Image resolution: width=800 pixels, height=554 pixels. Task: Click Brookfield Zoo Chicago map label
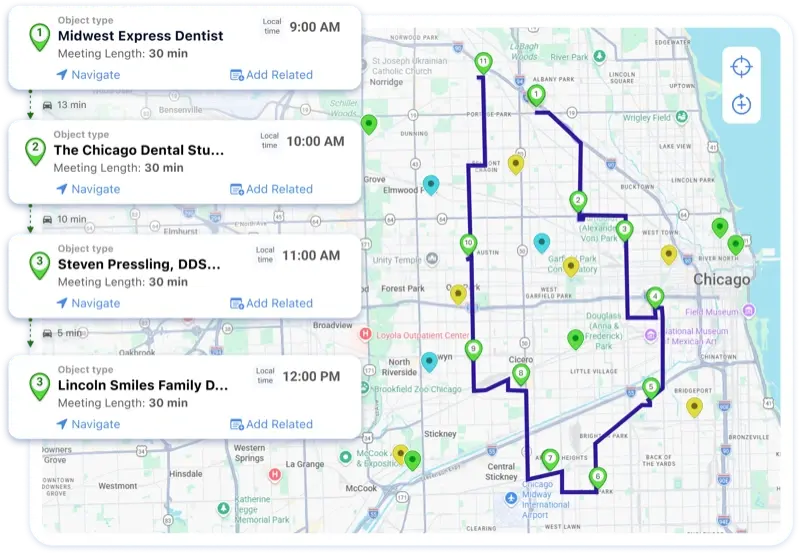pyautogui.click(x=418, y=389)
